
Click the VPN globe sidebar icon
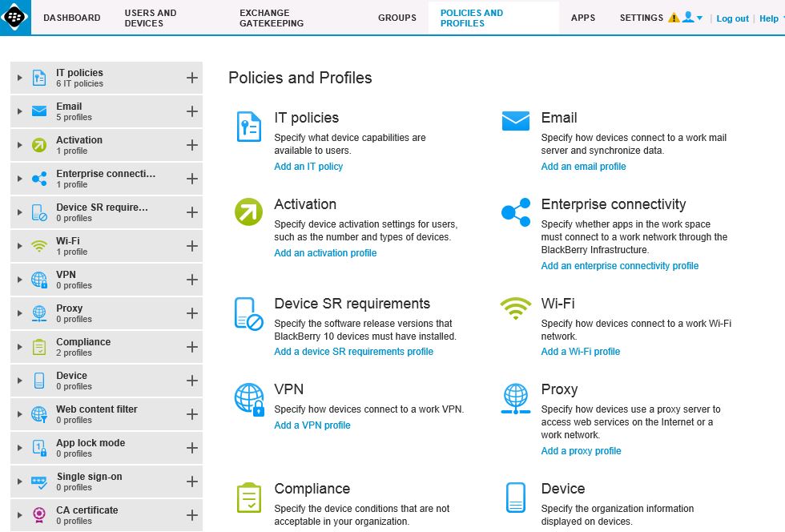[x=39, y=280]
